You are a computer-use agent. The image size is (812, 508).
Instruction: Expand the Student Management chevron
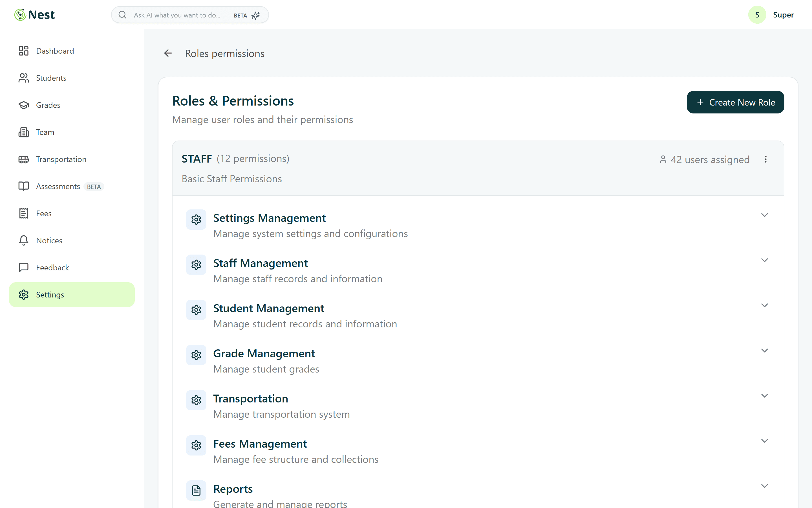pos(765,305)
